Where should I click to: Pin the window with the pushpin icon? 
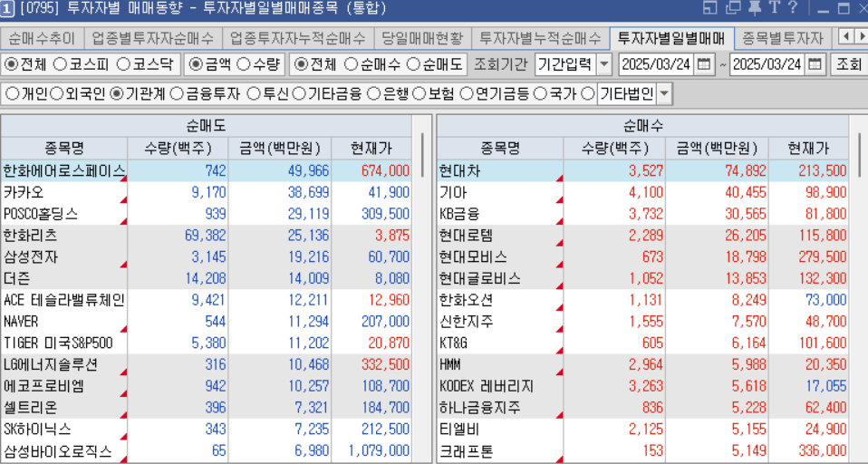(x=755, y=8)
